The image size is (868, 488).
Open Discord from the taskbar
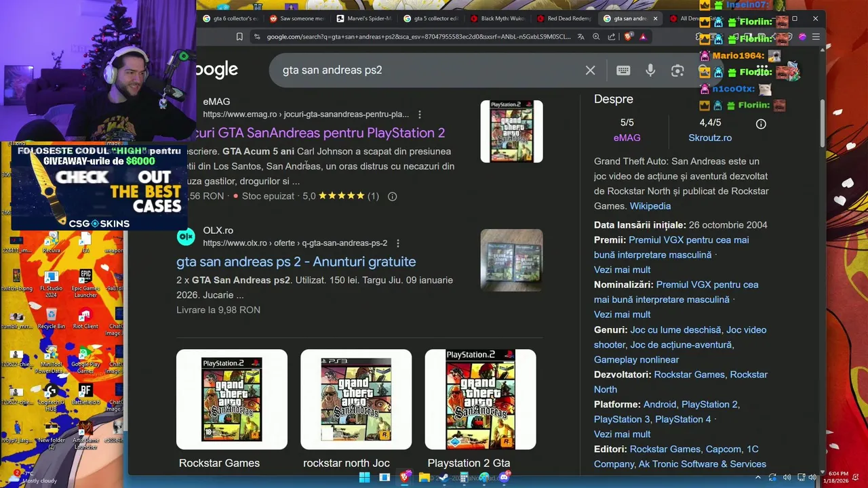[x=503, y=477]
